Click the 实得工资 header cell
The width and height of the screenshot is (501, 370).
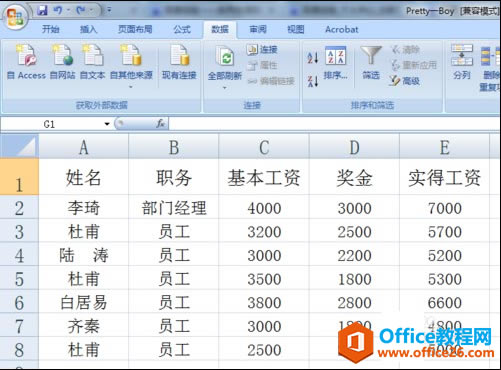click(445, 177)
